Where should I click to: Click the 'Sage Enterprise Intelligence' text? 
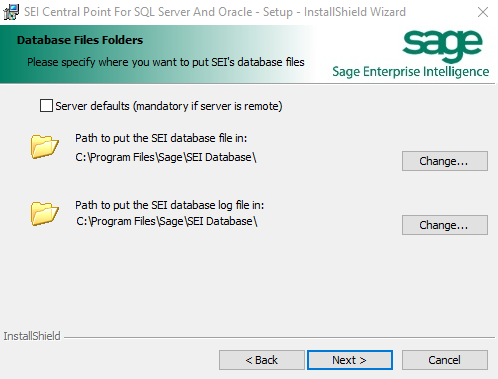point(411,72)
